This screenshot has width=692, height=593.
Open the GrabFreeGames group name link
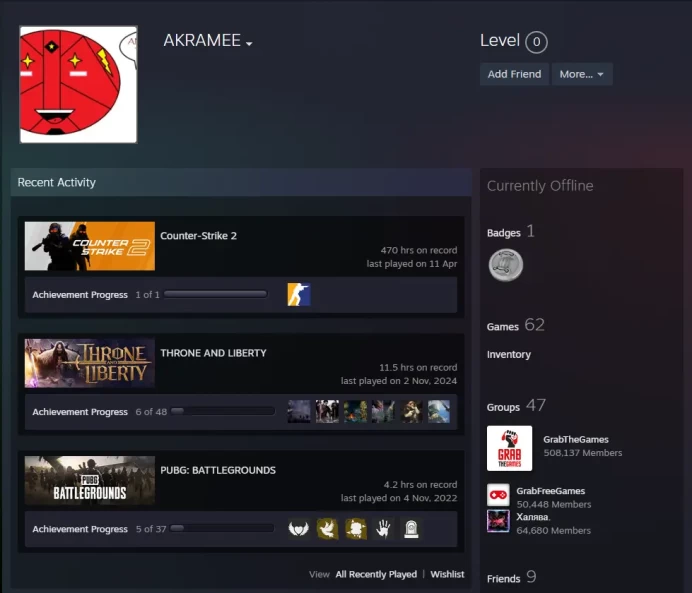pyautogui.click(x=551, y=491)
